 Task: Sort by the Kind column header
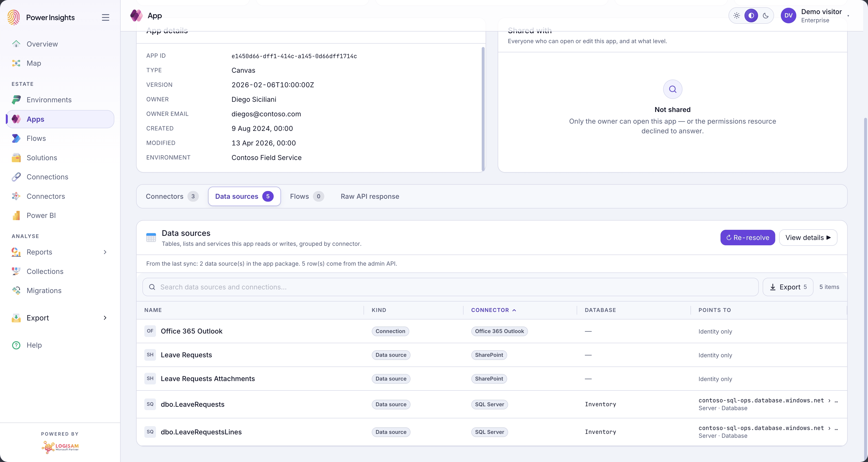tap(379, 310)
